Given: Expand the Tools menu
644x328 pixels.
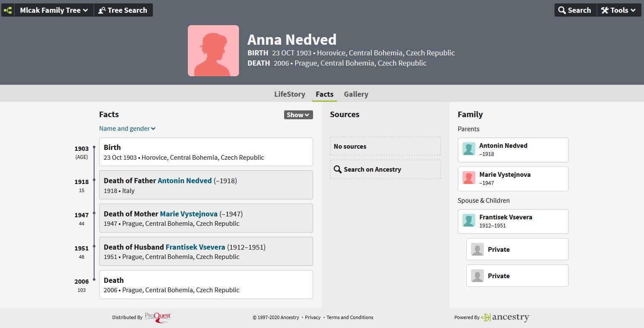Looking at the screenshot, I should pyautogui.click(x=619, y=10).
